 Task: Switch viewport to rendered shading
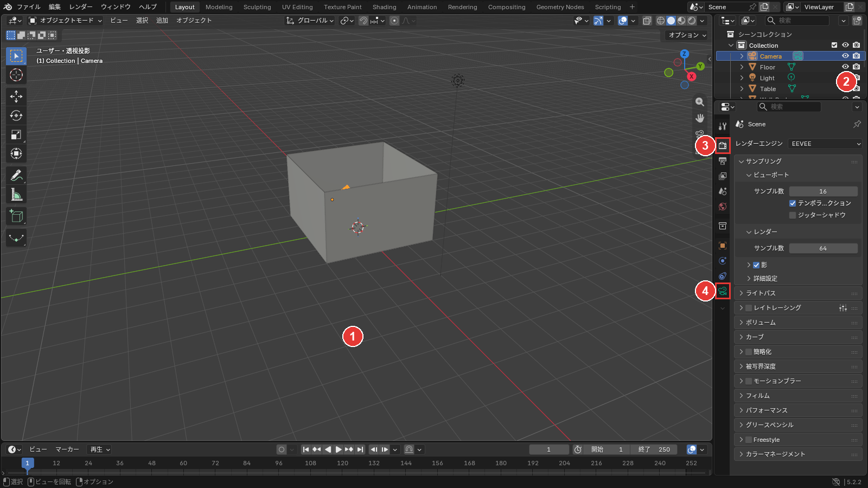click(x=692, y=21)
